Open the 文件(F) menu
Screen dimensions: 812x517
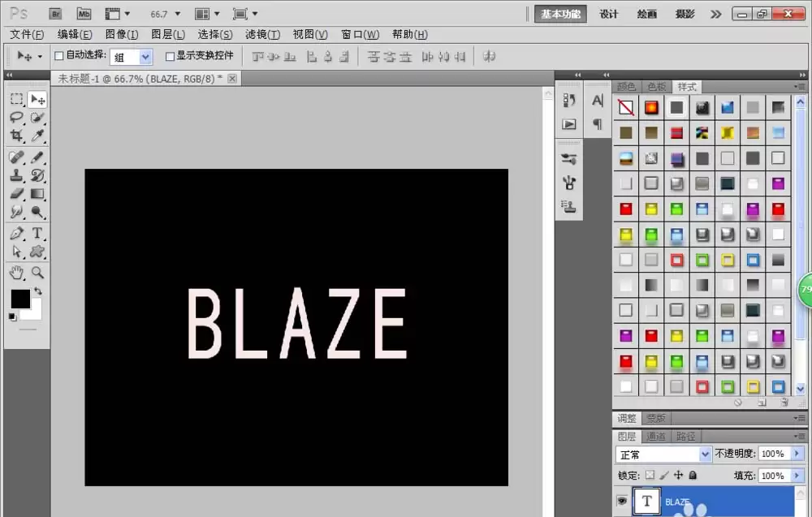click(27, 35)
